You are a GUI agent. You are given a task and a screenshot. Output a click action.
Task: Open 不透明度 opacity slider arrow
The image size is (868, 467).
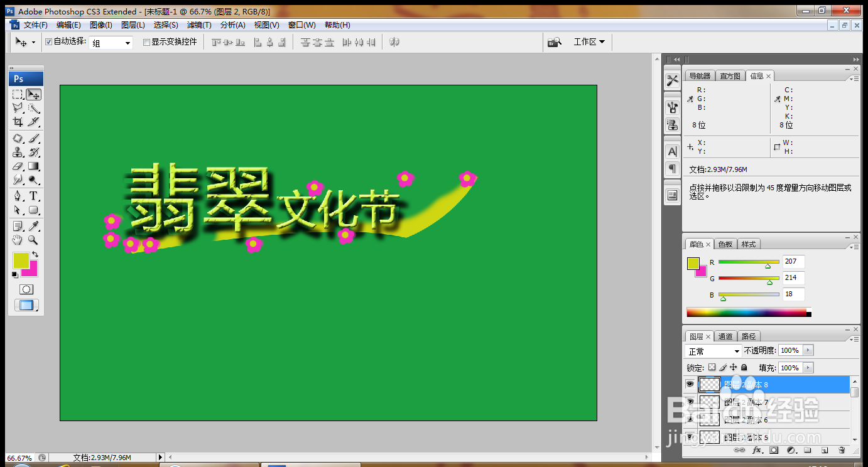pos(808,350)
